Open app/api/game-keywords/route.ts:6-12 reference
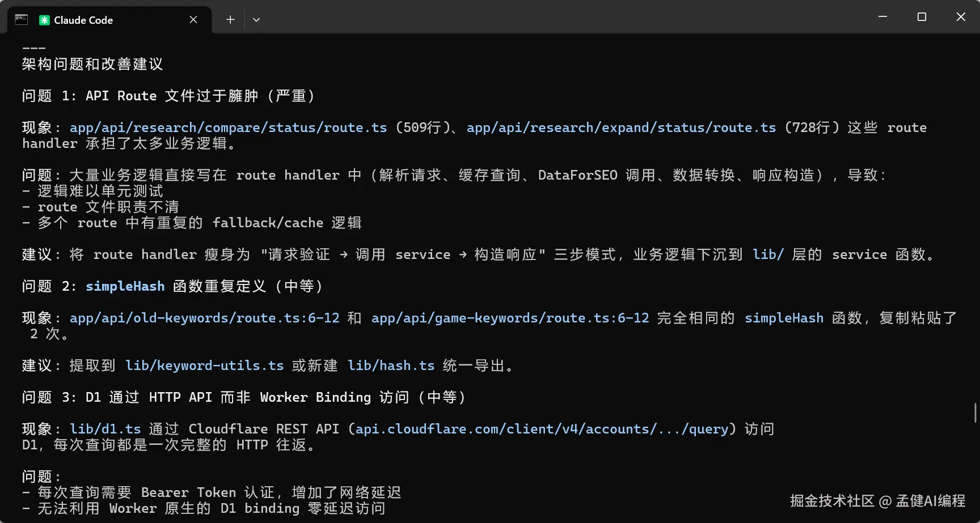The image size is (980, 523). tap(510, 318)
